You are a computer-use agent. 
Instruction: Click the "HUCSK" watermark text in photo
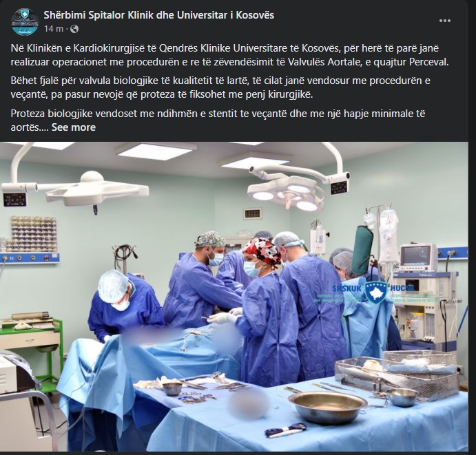pyautogui.click(x=403, y=288)
